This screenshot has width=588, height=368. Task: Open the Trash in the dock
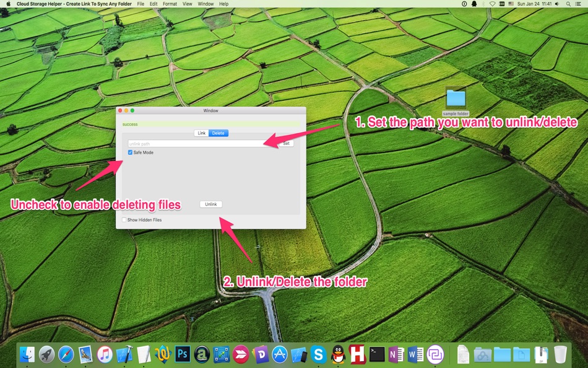coord(560,354)
